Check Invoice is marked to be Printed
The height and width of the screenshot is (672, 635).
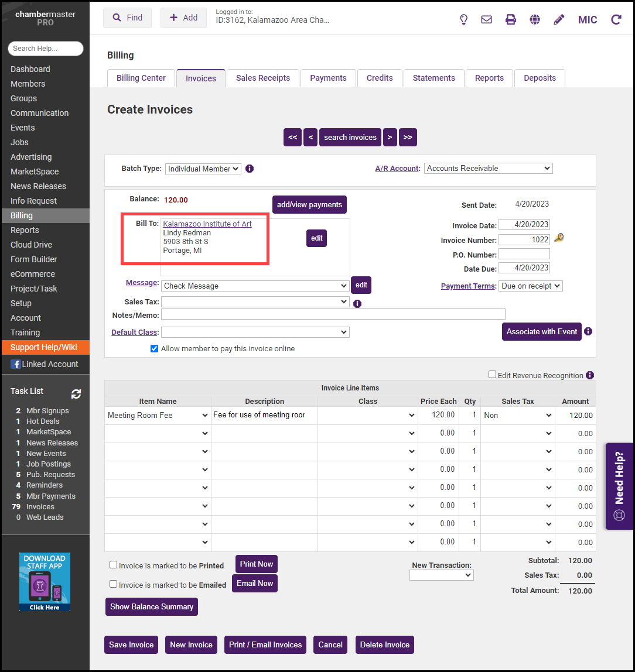click(x=114, y=565)
